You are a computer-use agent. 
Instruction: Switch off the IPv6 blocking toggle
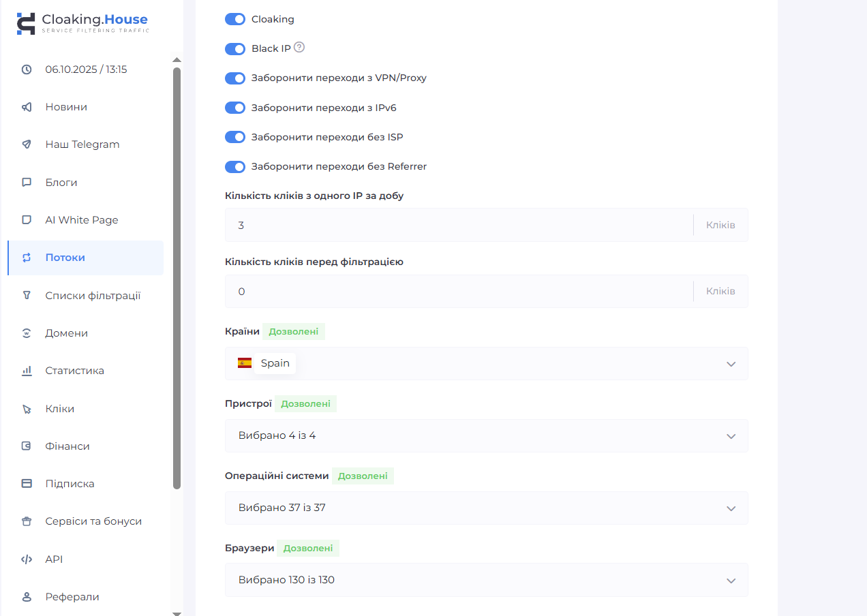pyautogui.click(x=235, y=108)
